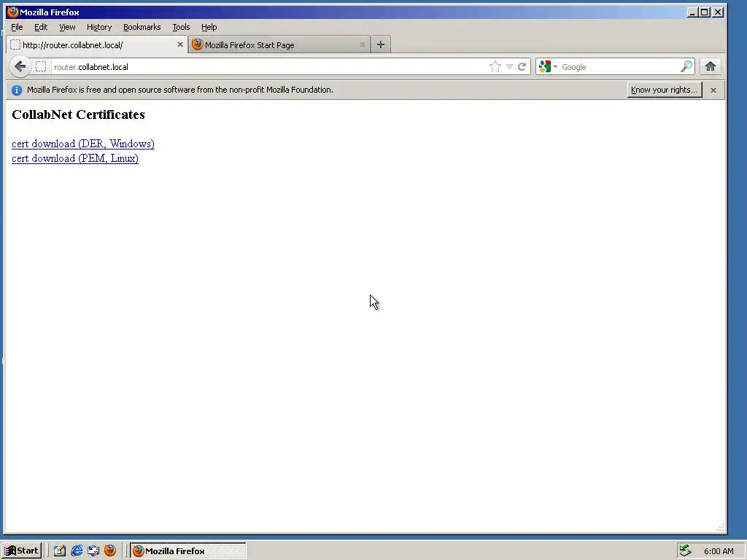Open the Bookmarks menu
Viewport: 747px width, 560px height.
[142, 27]
